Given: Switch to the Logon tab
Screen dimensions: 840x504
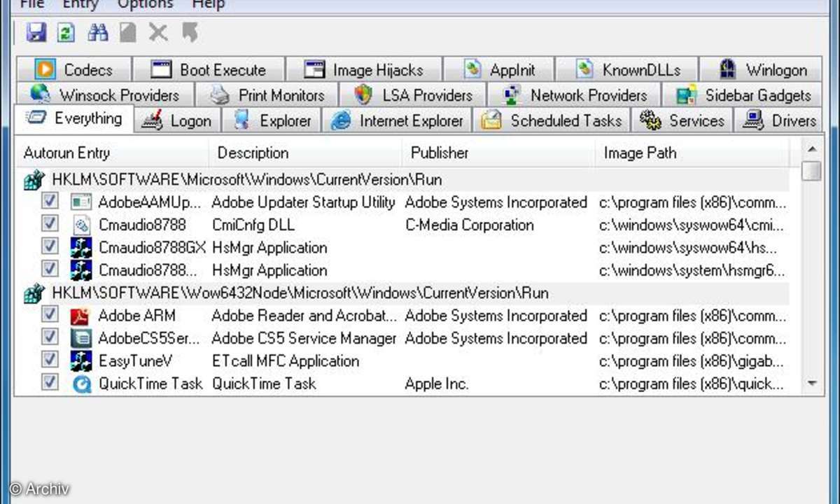Looking at the screenshot, I should [177, 120].
